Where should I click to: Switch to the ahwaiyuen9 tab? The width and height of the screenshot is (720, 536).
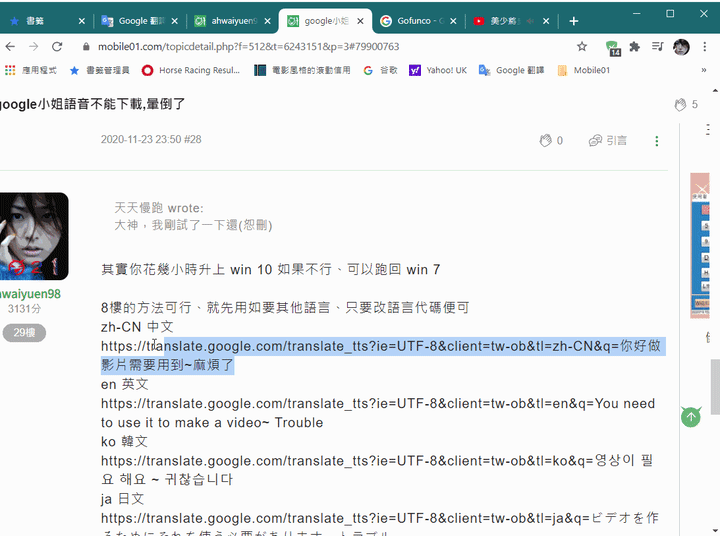pos(226,21)
